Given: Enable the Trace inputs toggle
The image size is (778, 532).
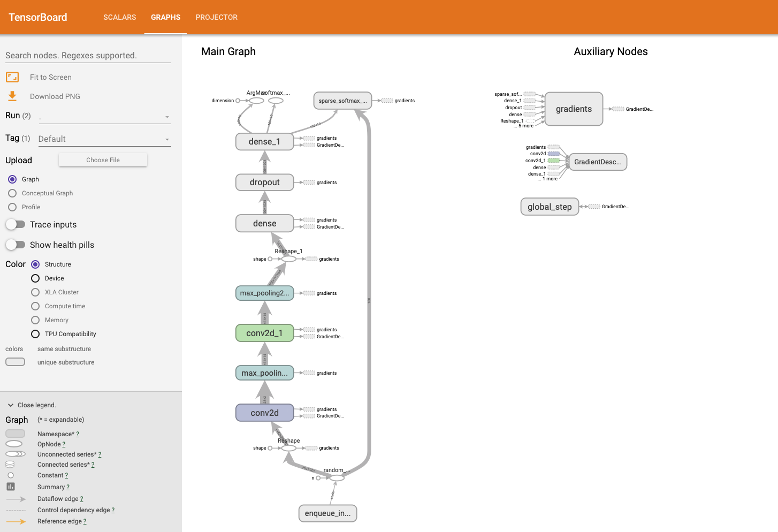Looking at the screenshot, I should (x=16, y=224).
